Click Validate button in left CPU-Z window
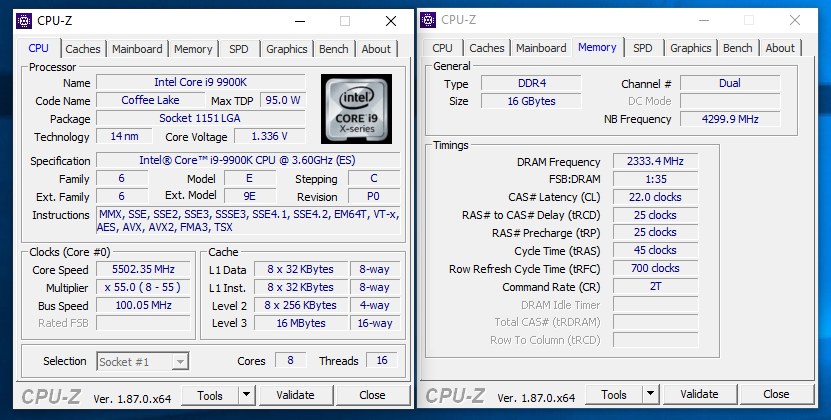 [295, 395]
